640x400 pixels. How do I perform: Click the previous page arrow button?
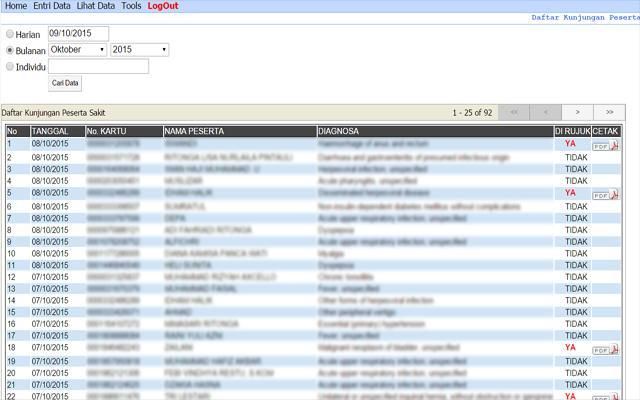545,112
